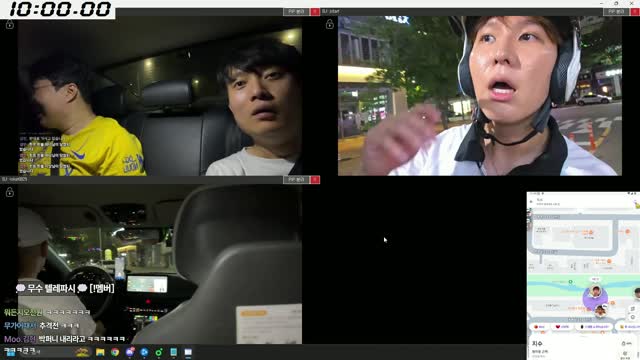The height and width of the screenshot is (360, 640).
Task: Open the blue round app in the taskbar
Action: (x=144, y=352)
